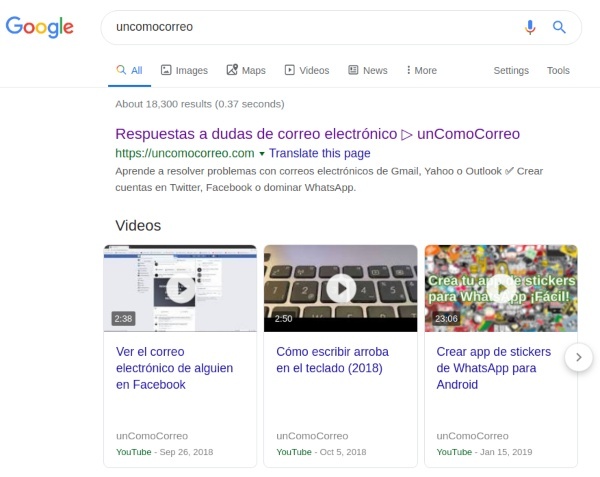Image resolution: width=600 pixels, height=477 pixels.
Task: Open search Tools
Action: coord(558,70)
